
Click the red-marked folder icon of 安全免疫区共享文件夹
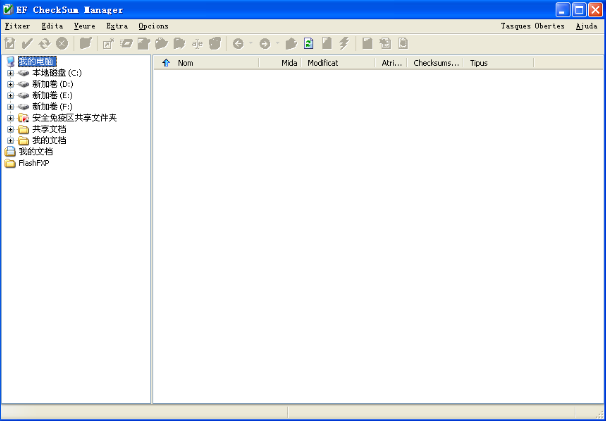(24, 118)
